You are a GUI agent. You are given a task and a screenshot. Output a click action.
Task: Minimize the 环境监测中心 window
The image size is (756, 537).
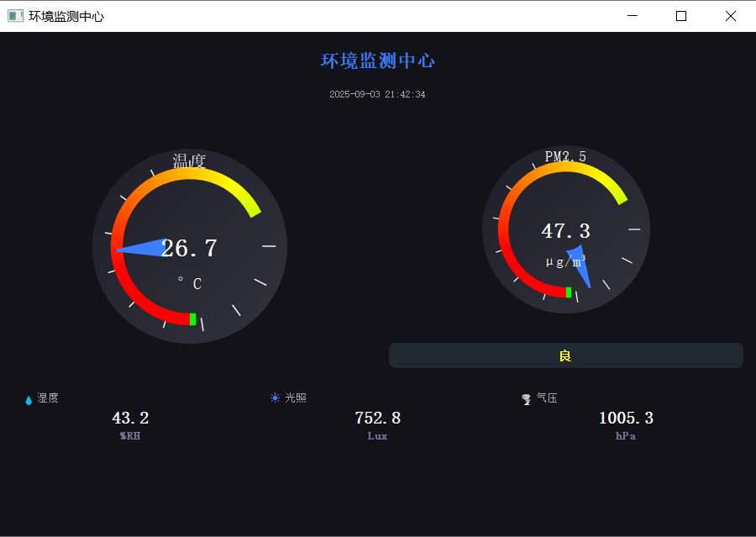[633, 16]
